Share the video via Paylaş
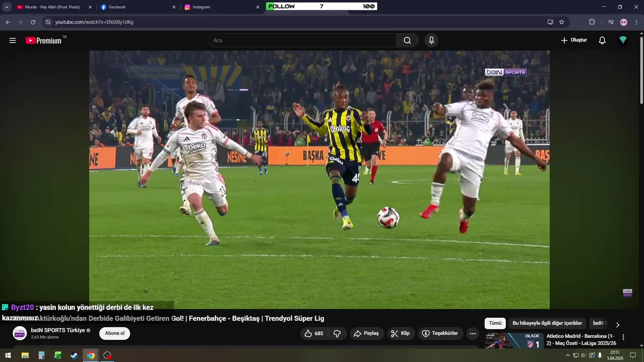Screen dimensions: 644x362 point(366,333)
